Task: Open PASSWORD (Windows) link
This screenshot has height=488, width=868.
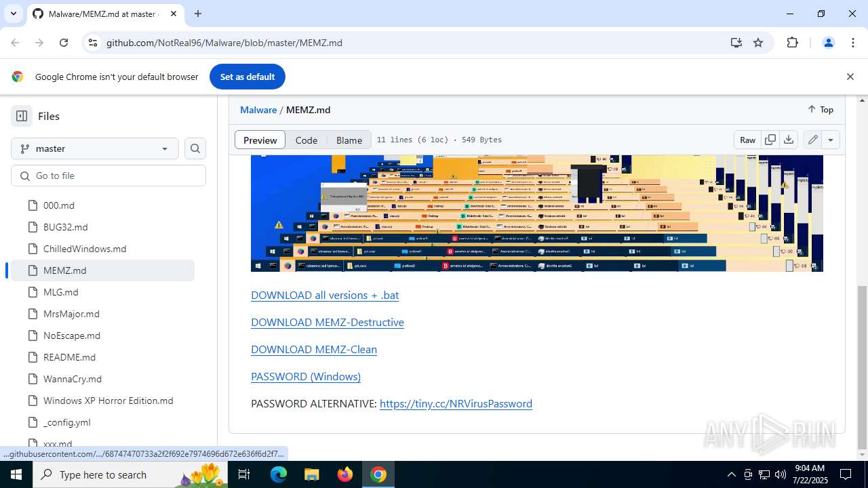Action: [x=306, y=376]
